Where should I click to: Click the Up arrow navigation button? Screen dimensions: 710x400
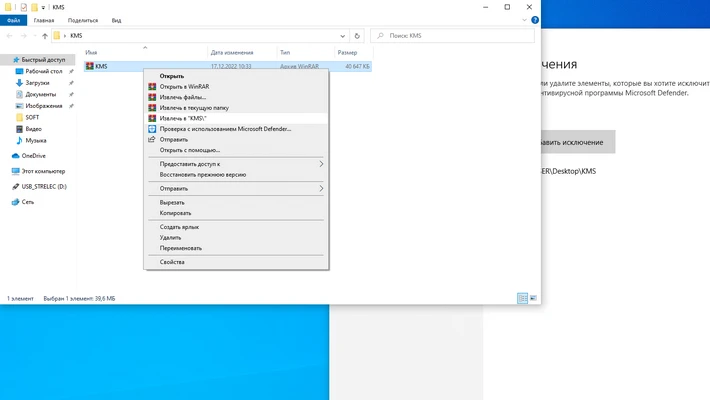click(45, 36)
